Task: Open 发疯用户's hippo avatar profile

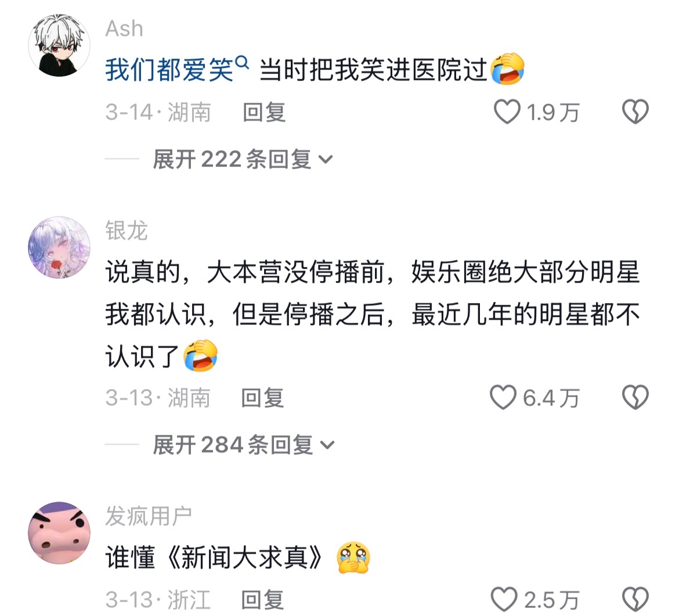Action: pos(59,533)
